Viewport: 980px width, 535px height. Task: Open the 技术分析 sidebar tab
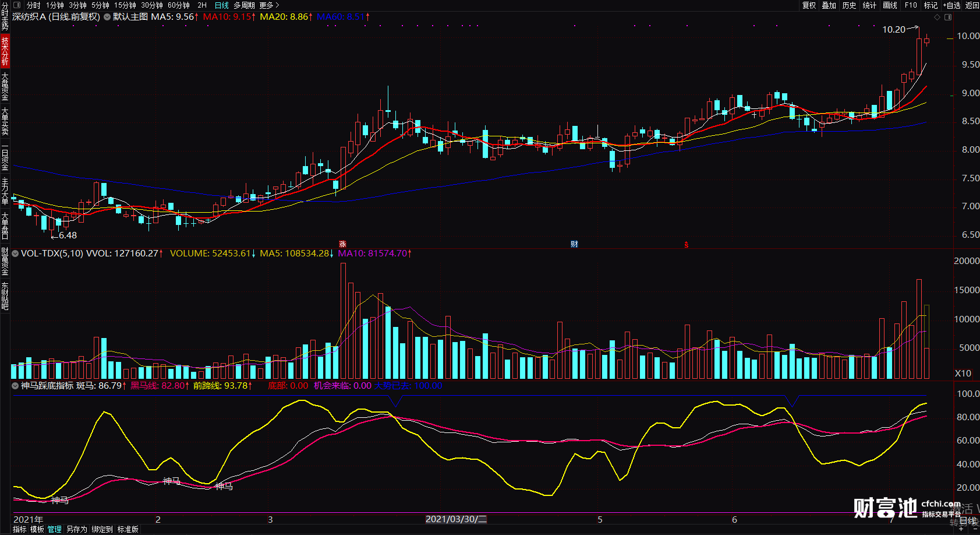[5, 51]
